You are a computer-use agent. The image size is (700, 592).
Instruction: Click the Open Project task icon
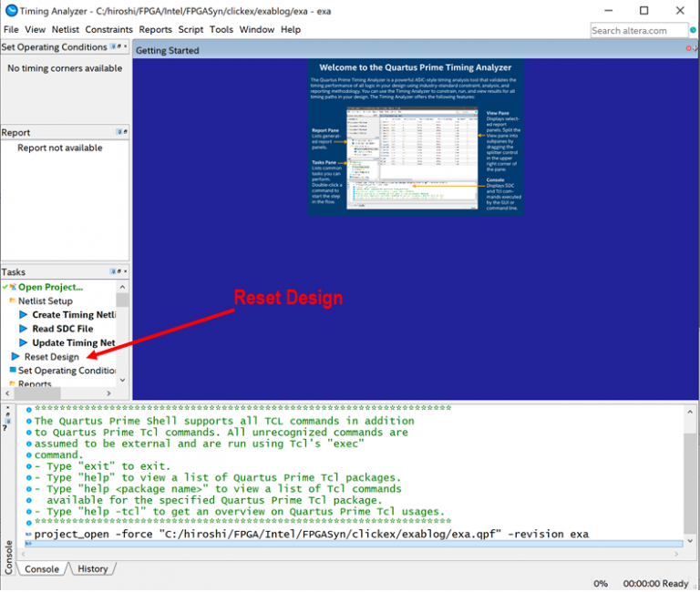12,287
